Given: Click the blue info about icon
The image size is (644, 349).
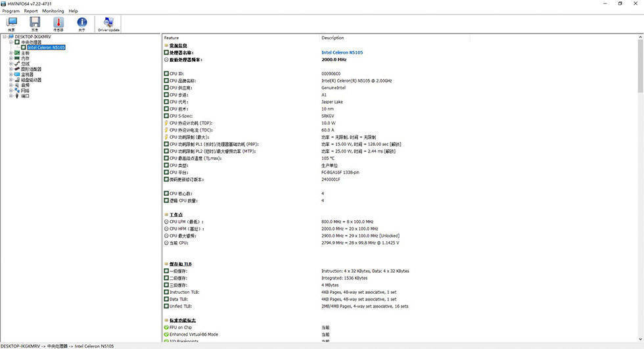Looking at the screenshot, I should point(81,24).
